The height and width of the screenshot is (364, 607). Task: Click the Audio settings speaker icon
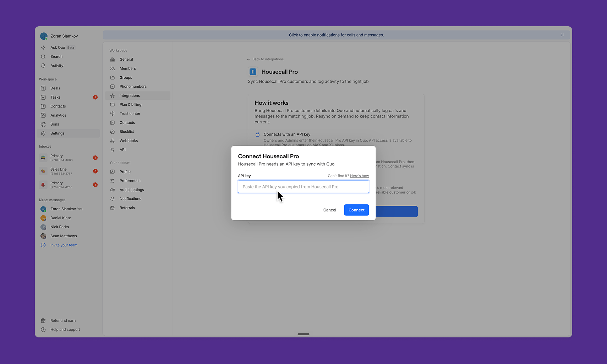(x=113, y=190)
